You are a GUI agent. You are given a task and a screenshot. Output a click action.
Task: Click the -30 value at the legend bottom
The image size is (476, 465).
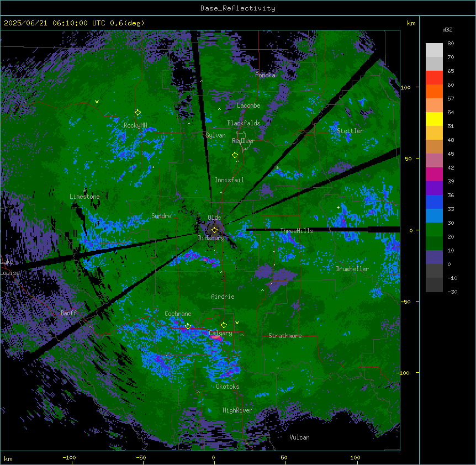pos(452,292)
